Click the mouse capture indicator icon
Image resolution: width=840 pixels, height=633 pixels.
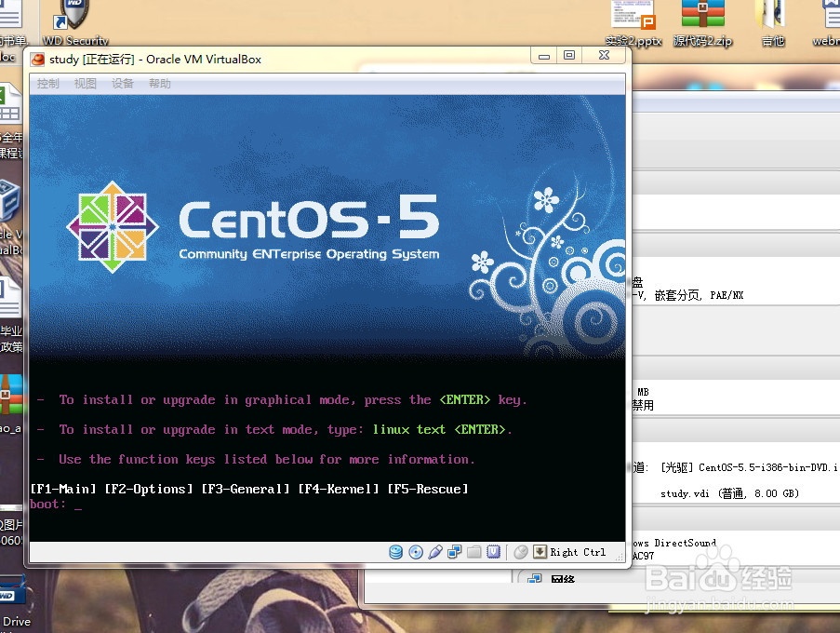point(520,552)
